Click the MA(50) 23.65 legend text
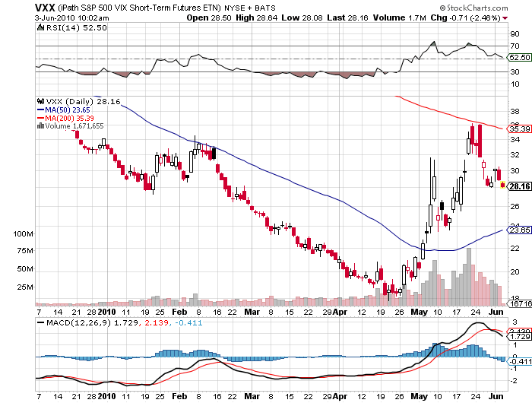This screenshot has height=403, width=532. 68,109
